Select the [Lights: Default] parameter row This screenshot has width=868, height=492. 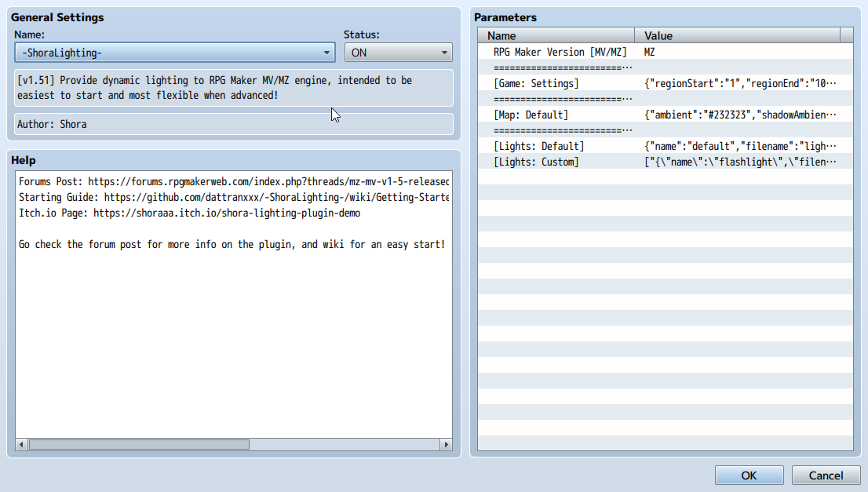point(665,147)
